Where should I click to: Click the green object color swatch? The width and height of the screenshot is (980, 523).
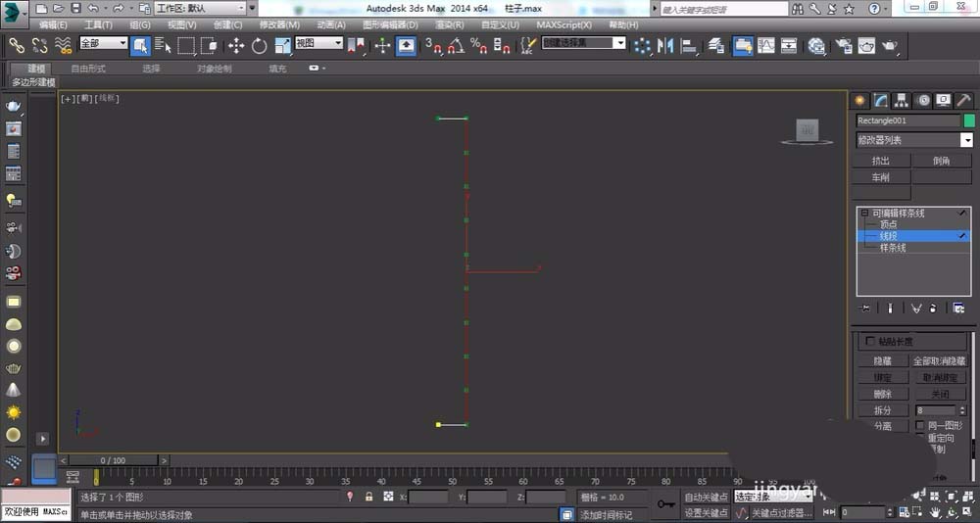click(969, 120)
